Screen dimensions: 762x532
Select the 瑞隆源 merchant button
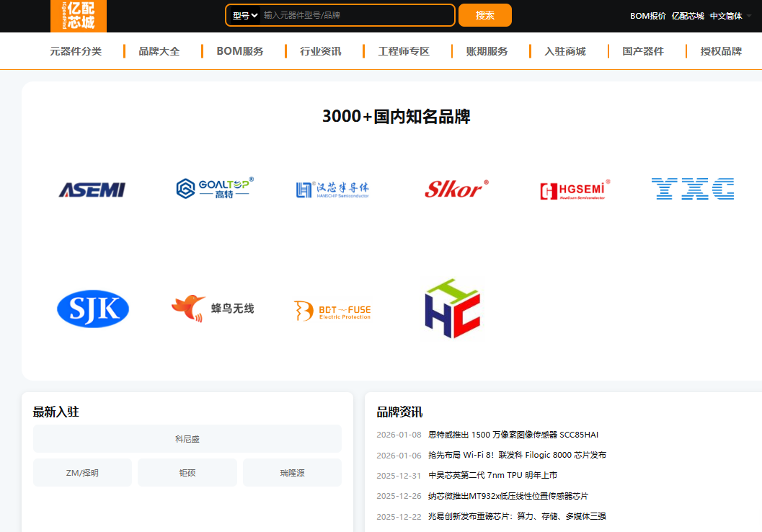click(x=292, y=472)
